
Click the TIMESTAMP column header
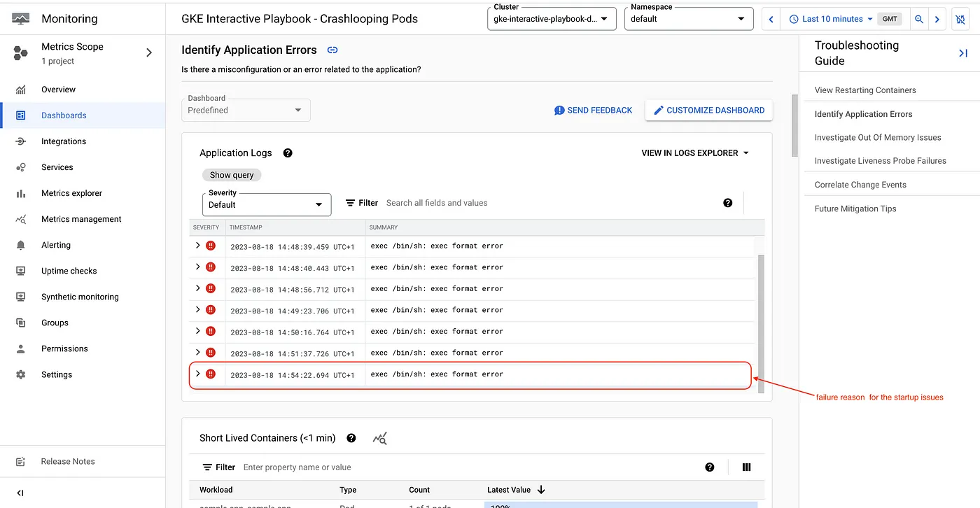tap(246, 227)
